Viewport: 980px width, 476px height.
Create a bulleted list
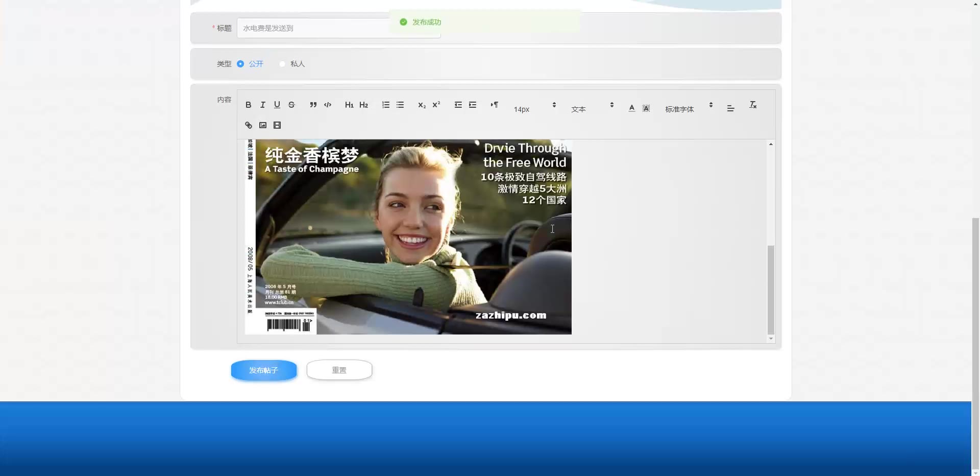(400, 105)
